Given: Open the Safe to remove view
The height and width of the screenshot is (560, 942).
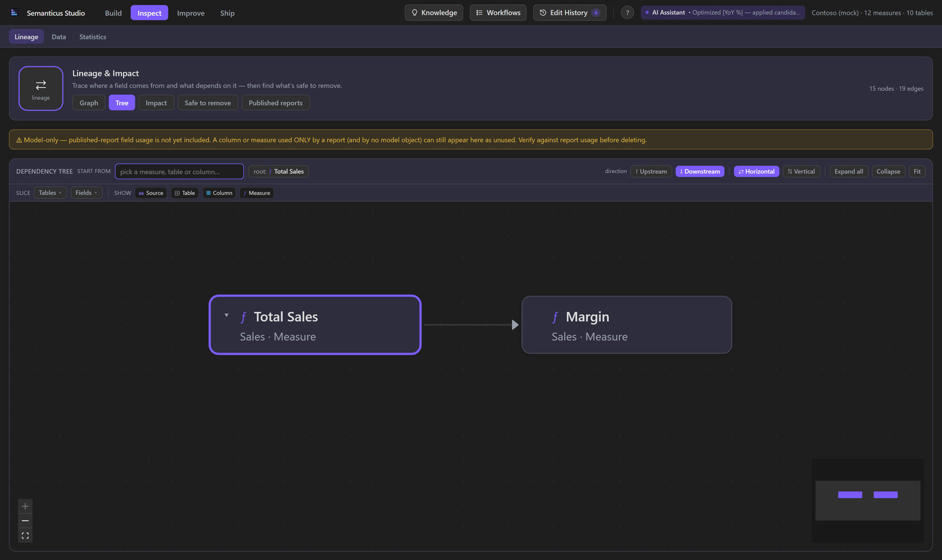Looking at the screenshot, I should (x=208, y=102).
